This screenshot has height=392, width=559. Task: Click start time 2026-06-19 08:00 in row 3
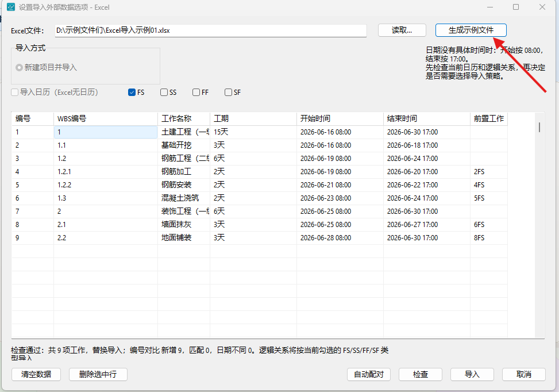[x=340, y=159]
